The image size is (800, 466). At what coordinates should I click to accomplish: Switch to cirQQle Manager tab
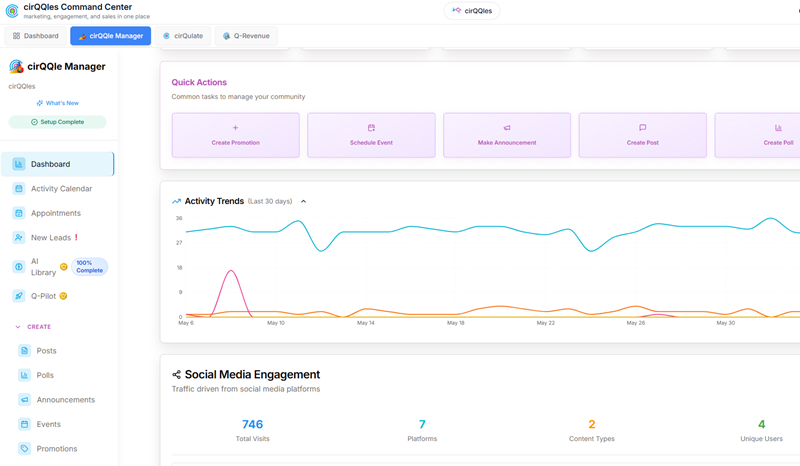[111, 36]
